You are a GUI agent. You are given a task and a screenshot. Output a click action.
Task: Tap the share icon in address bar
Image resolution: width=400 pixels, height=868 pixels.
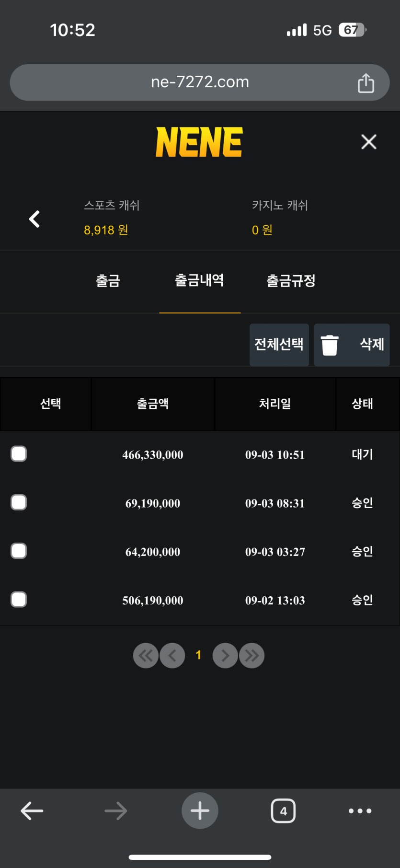[x=366, y=83]
